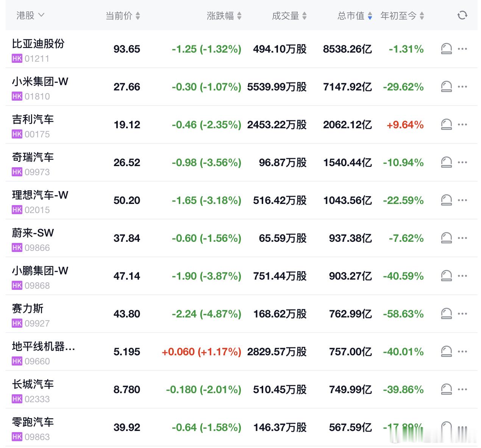Image resolution: width=481 pixels, height=448 pixels.
Task: Click stock code 09660
Action: pyautogui.click(x=37, y=361)
